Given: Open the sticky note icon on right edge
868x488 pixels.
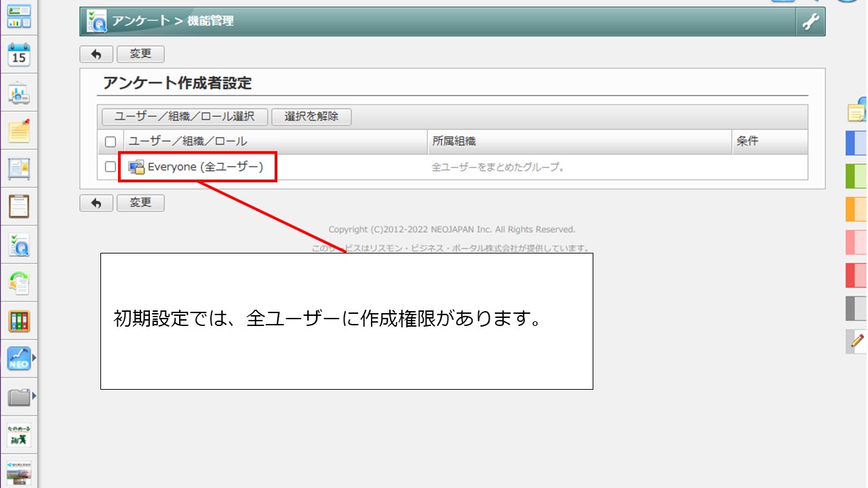Looking at the screenshot, I should pos(858,110).
